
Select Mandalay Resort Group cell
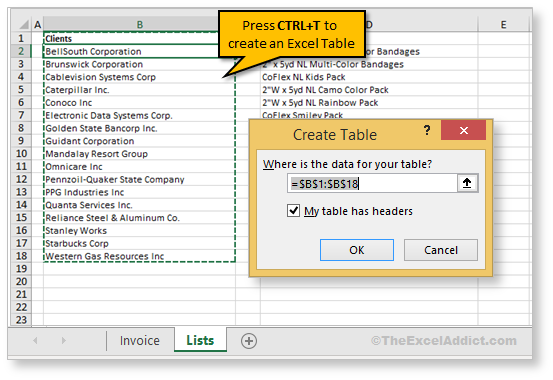(x=139, y=153)
